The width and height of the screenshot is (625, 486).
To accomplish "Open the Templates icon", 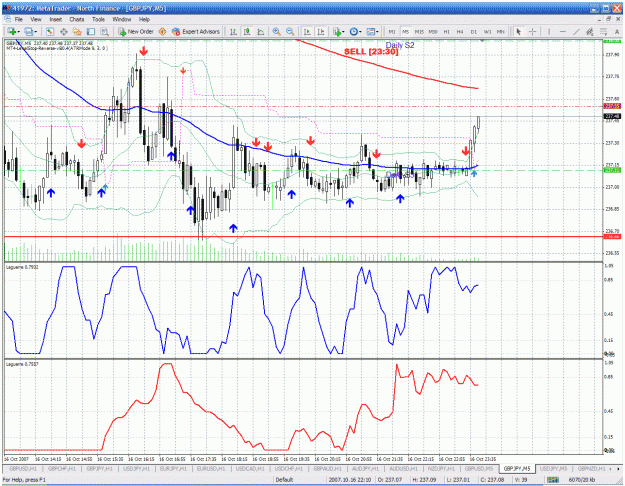I will (x=371, y=31).
